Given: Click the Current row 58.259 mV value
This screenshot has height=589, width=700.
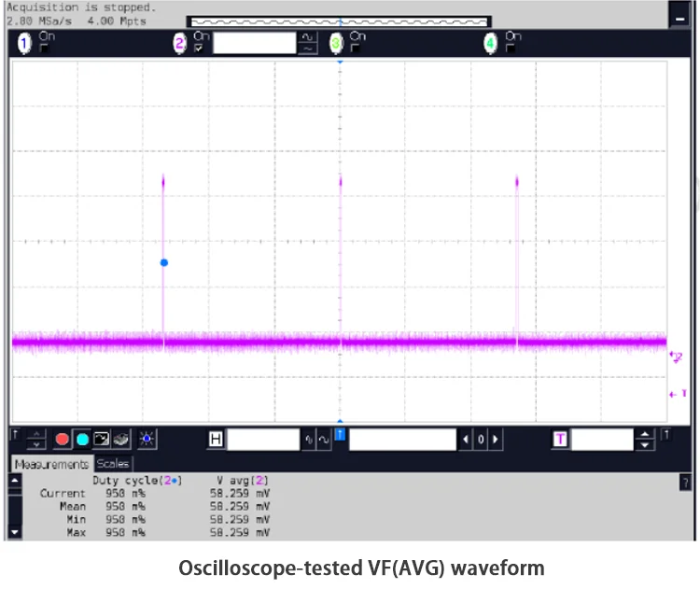Looking at the screenshot, I should pos(240,494).
